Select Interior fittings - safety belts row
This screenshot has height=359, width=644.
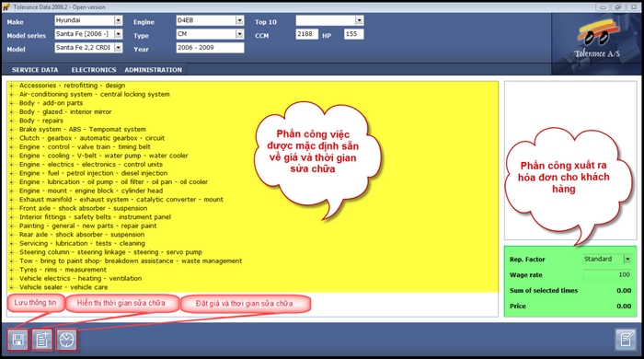pyautogui.click(x=95, y=217)
